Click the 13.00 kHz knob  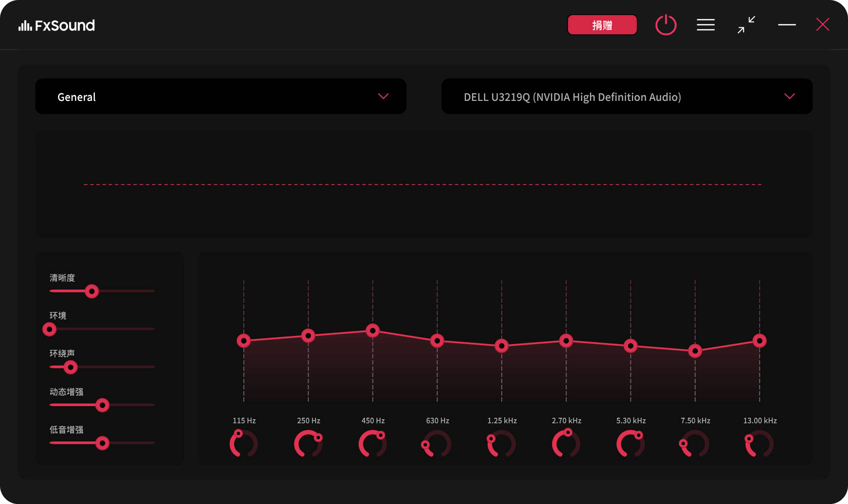click(760, 443)
